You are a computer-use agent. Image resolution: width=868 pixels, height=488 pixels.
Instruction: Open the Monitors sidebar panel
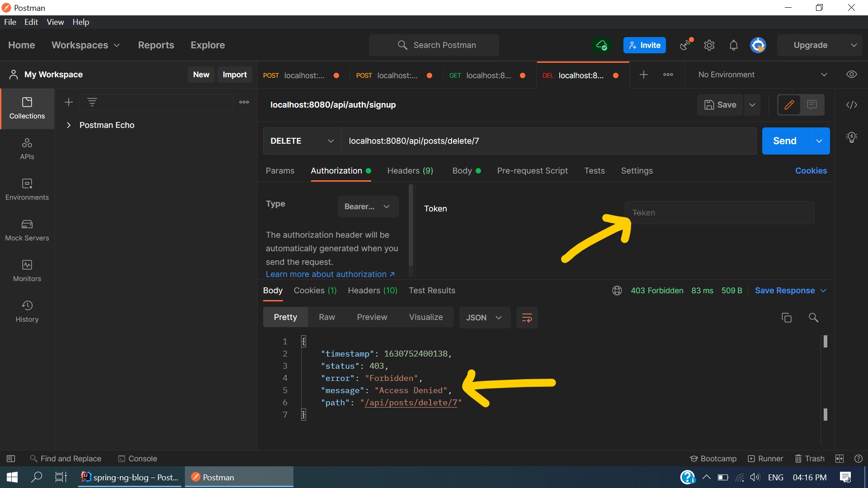coord(27,271)
